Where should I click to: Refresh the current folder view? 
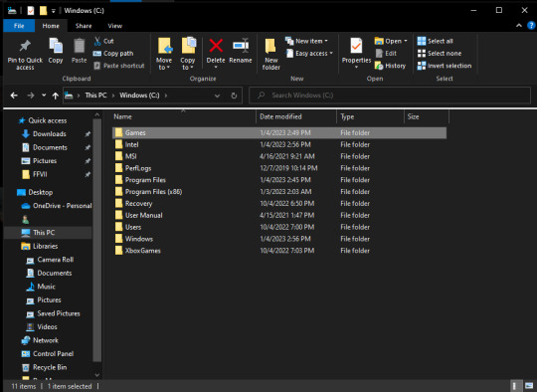pos(234,96)
